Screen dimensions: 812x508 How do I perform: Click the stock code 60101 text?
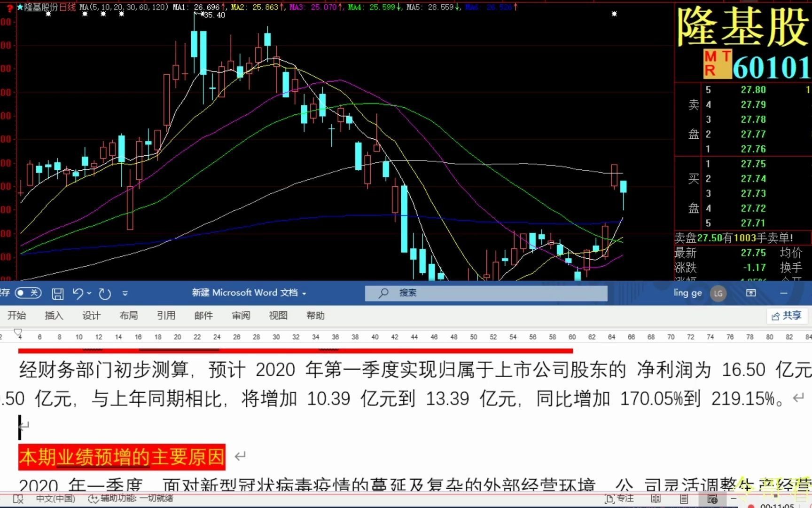(x=772, y=67)
